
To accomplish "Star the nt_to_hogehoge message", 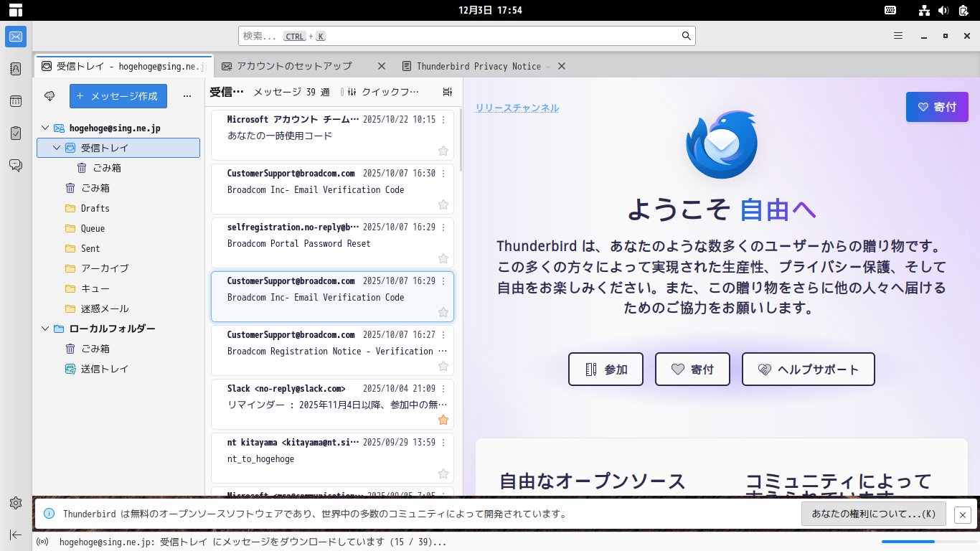I will pos(443,474).
